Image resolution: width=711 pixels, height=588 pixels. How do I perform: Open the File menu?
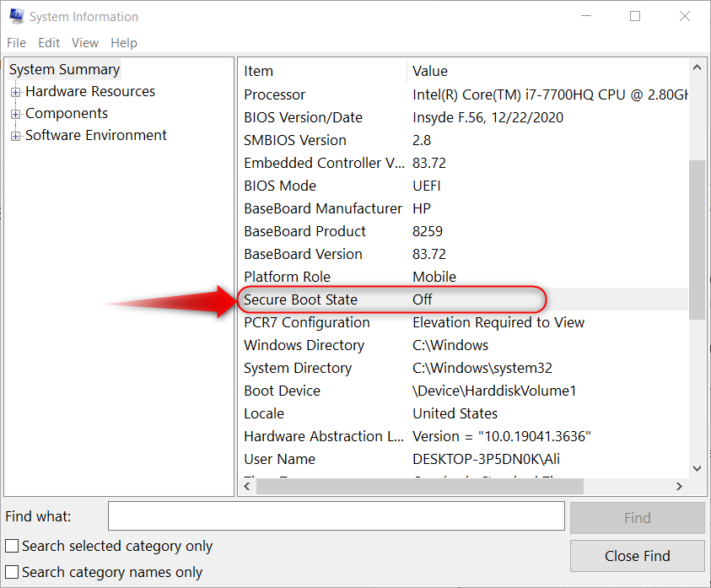pyautogui.click(x=16, y=43)
